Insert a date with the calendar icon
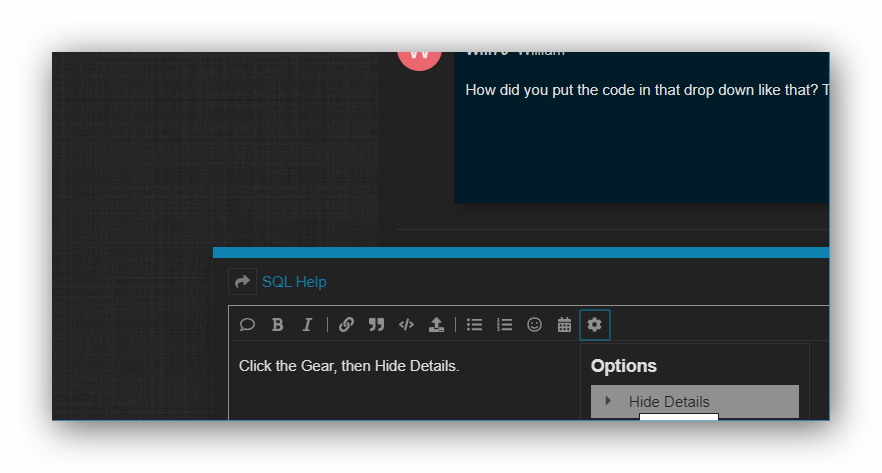 (564, 325)
